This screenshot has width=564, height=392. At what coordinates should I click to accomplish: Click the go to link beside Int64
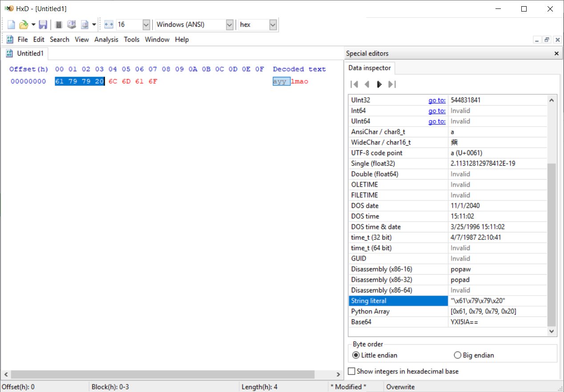[437, 111]
